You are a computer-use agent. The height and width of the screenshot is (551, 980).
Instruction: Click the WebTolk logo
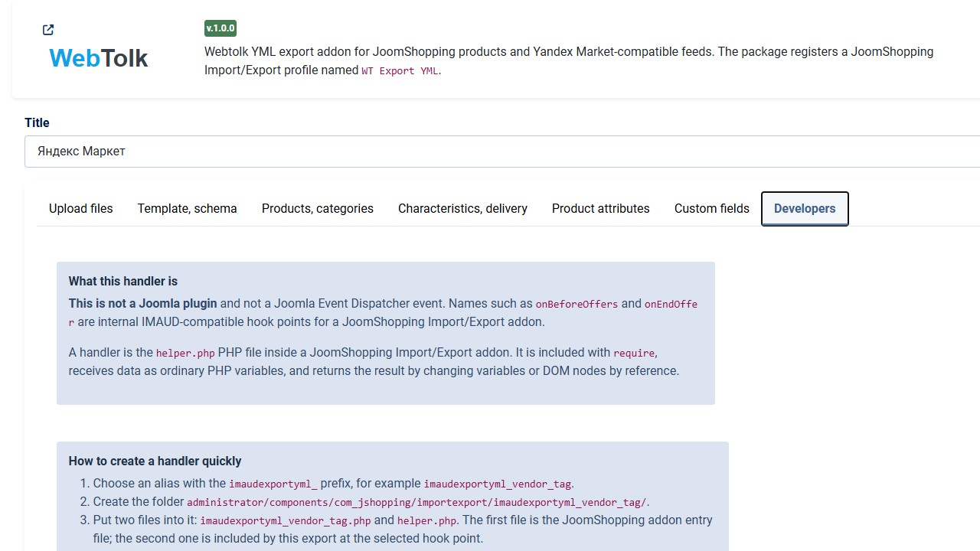(x=98, y=58)
